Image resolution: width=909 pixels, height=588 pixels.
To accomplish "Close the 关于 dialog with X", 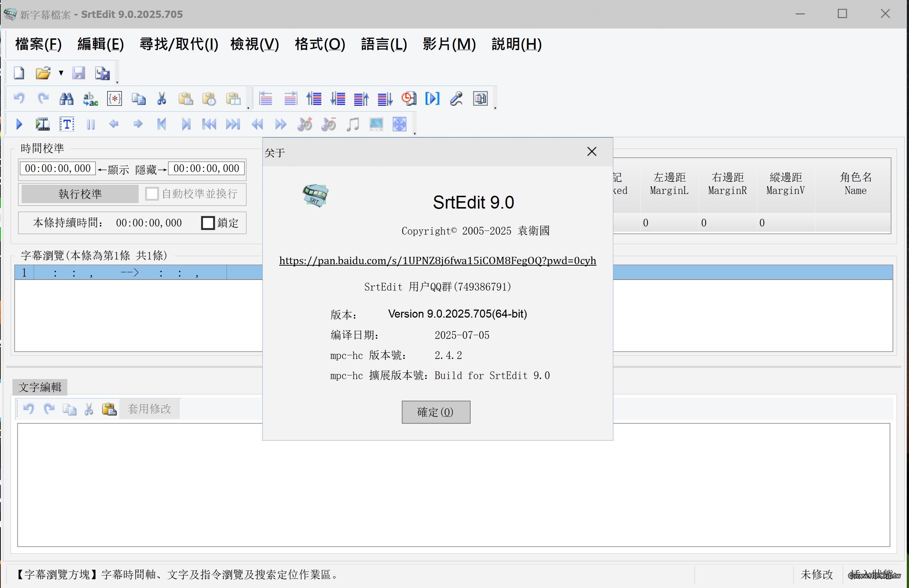I will (x=591, y=151).
